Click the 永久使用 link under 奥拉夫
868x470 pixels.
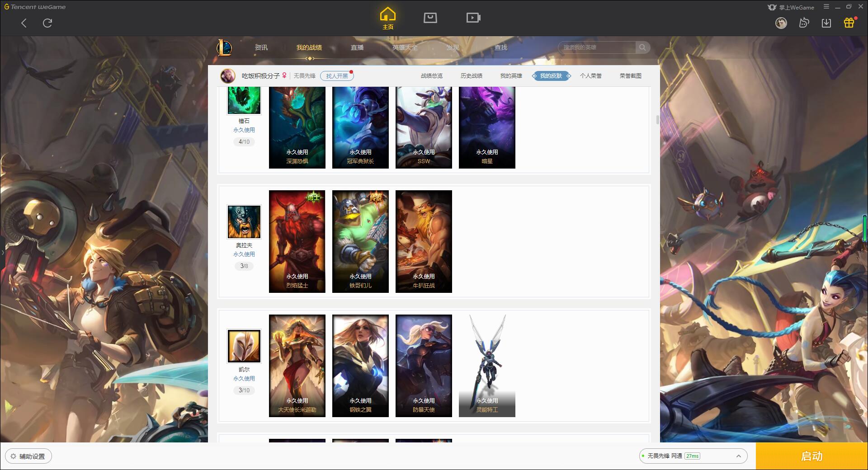point(244,254)
